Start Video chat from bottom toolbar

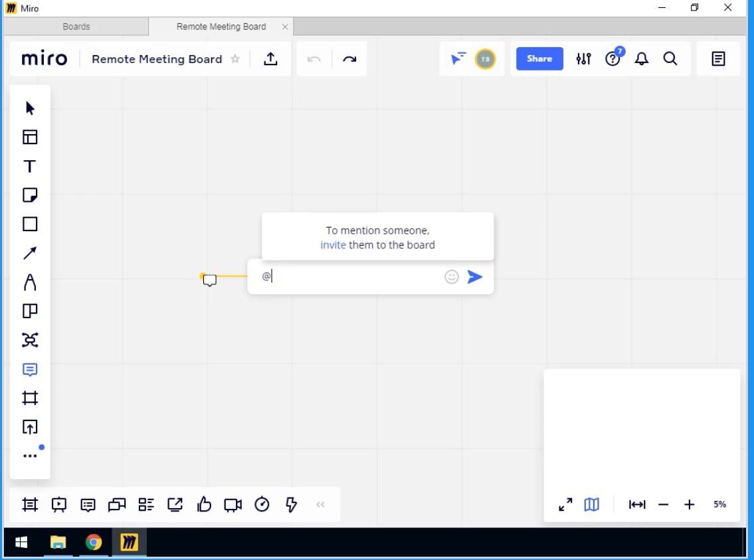point(233,505)
